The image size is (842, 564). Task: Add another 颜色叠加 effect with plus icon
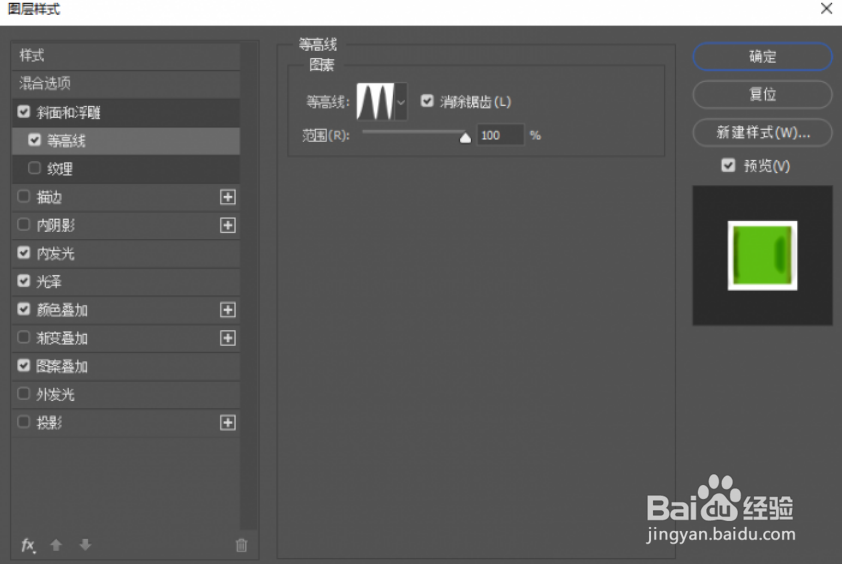coord(228,309)
